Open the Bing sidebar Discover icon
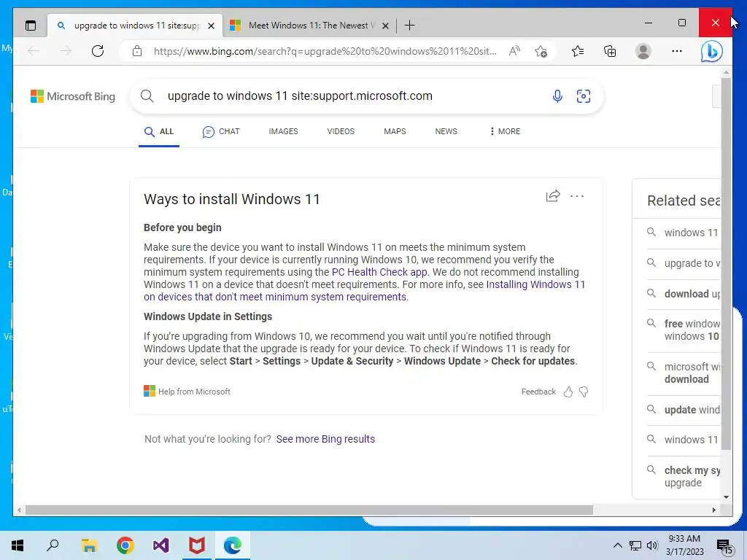Image resolution: width=747 pixels, height=560 pixels. (x=711, y=51)
